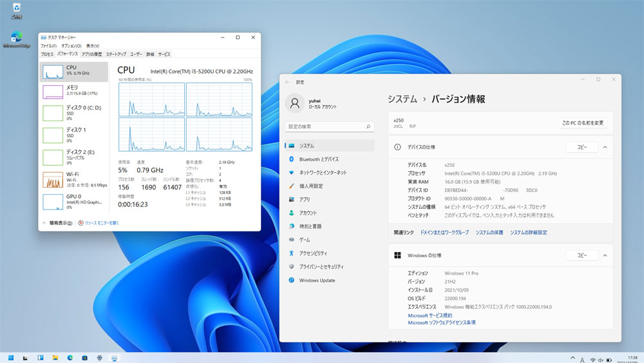Viewport: 644px width, 363px height.
Task: Copy Windows の仕様 with its コピー button
Action: [582, 255]
